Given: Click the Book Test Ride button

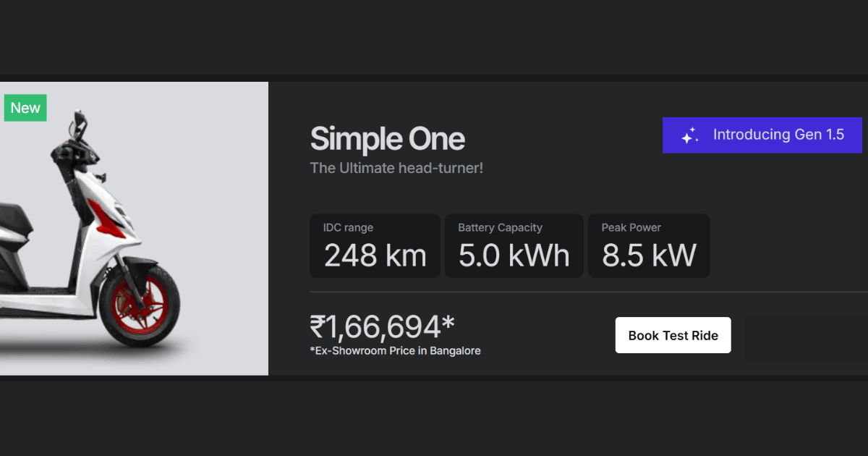Looking at the screenshot, I should [x=673, y=335].
